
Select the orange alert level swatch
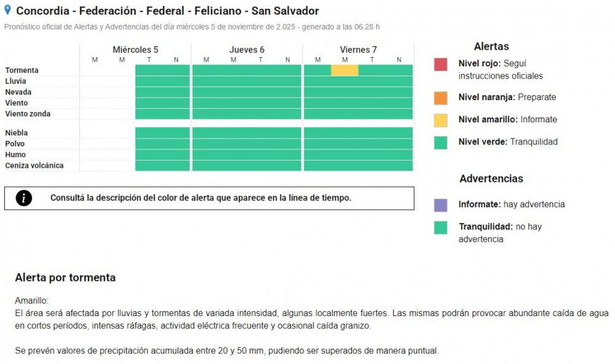[x=440, y=98]
